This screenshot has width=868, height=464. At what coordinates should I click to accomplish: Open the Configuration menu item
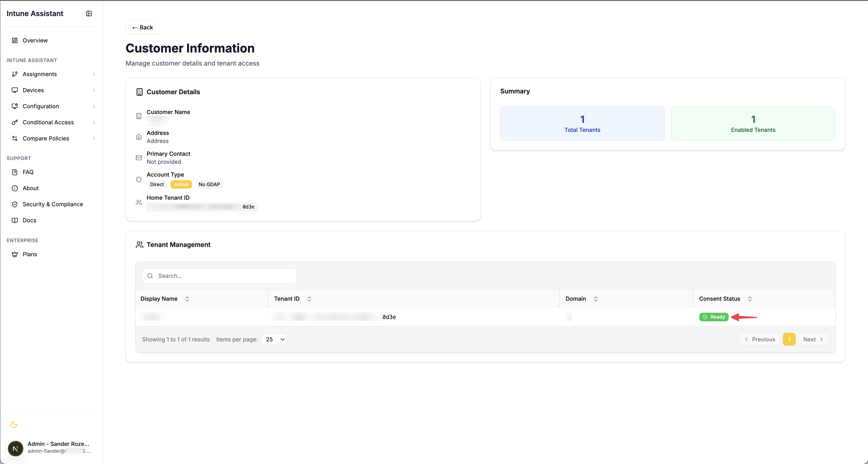click(x=41, y=106)
